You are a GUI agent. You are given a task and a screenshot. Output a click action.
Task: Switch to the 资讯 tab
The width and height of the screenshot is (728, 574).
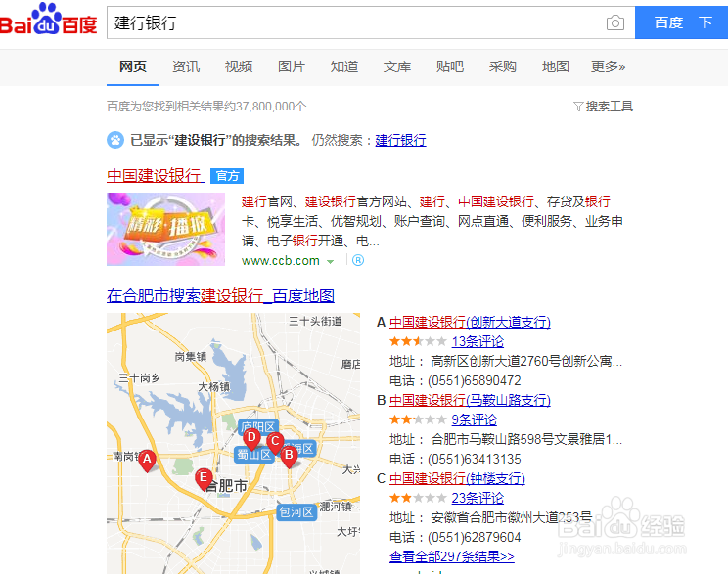pyautogui.click(x=186, y=66)
